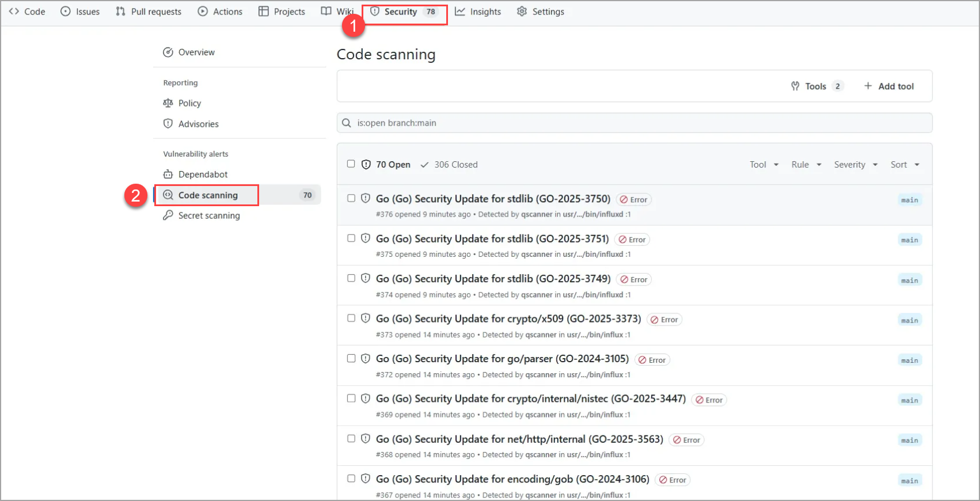Click the Settings gear icon
The image size is (980, 501).
[x=522, y=12]
